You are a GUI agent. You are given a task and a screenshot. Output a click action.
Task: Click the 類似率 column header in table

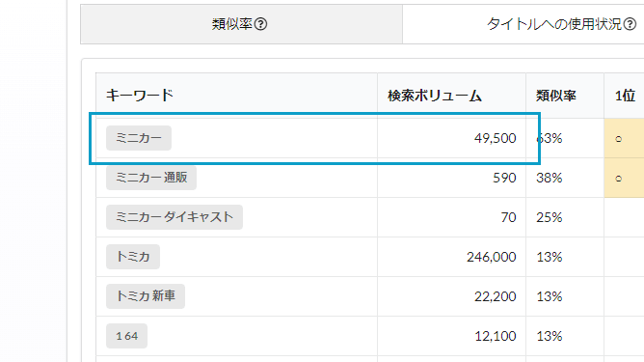click(555, 96)
